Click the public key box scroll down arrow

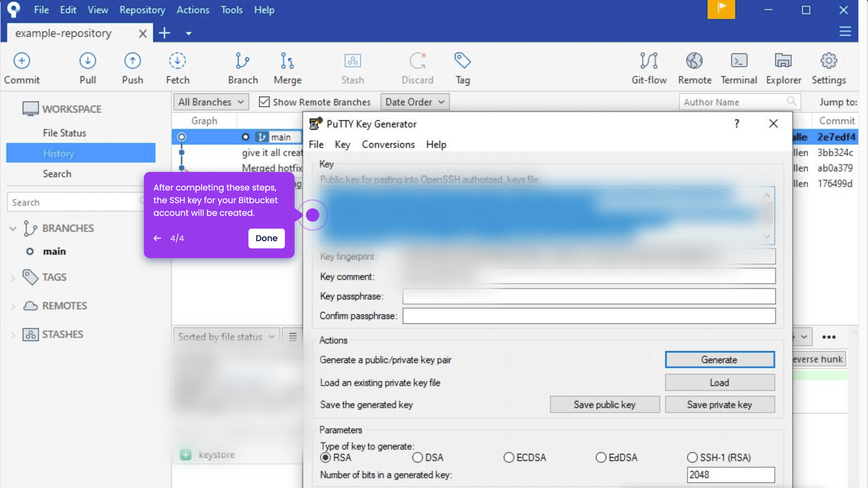766,237
